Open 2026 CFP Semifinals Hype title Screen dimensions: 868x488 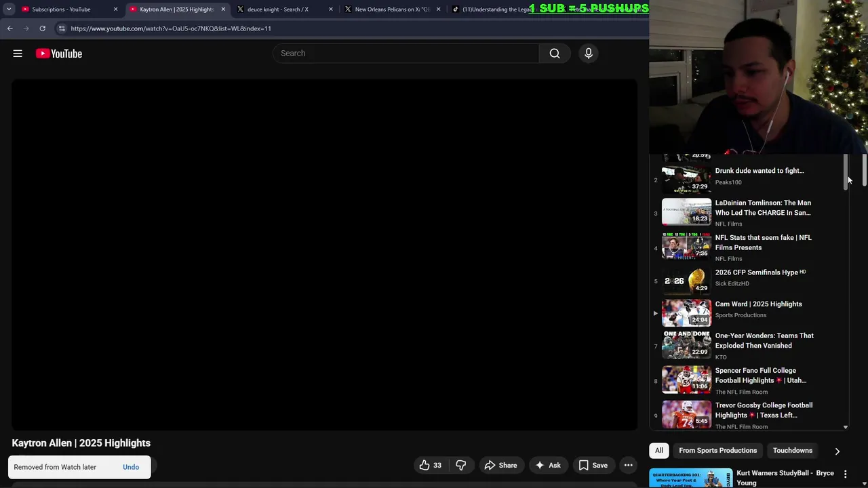click(x=760, y=272)
